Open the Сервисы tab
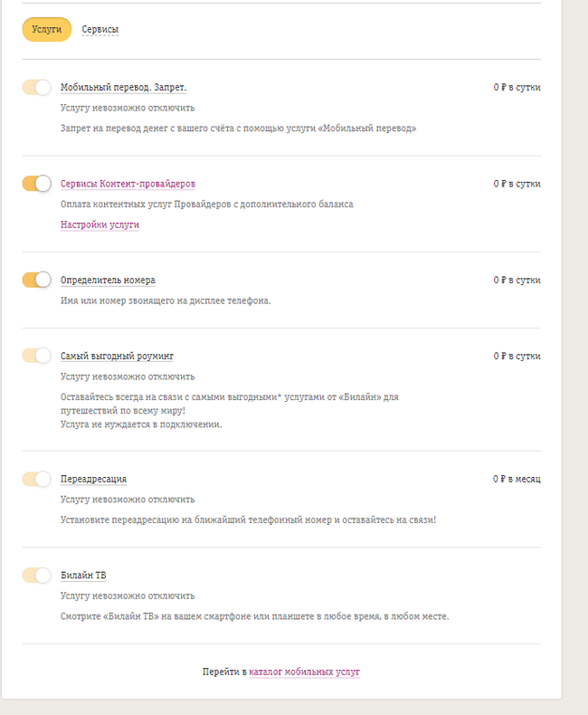The width and height of the screenshot is (588, 715). pyautogui.click(x=100, y=30)
